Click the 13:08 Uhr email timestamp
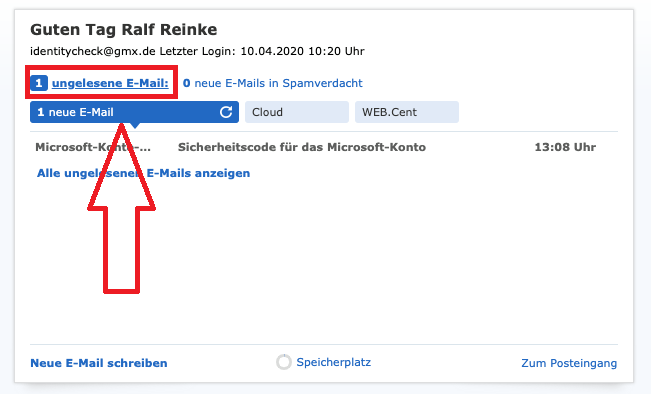This screenshot has width=651, height=394. (565, 147)
